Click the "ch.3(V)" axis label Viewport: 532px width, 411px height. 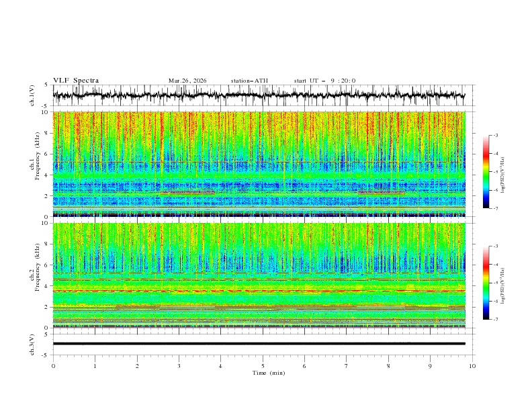(32, 345)
